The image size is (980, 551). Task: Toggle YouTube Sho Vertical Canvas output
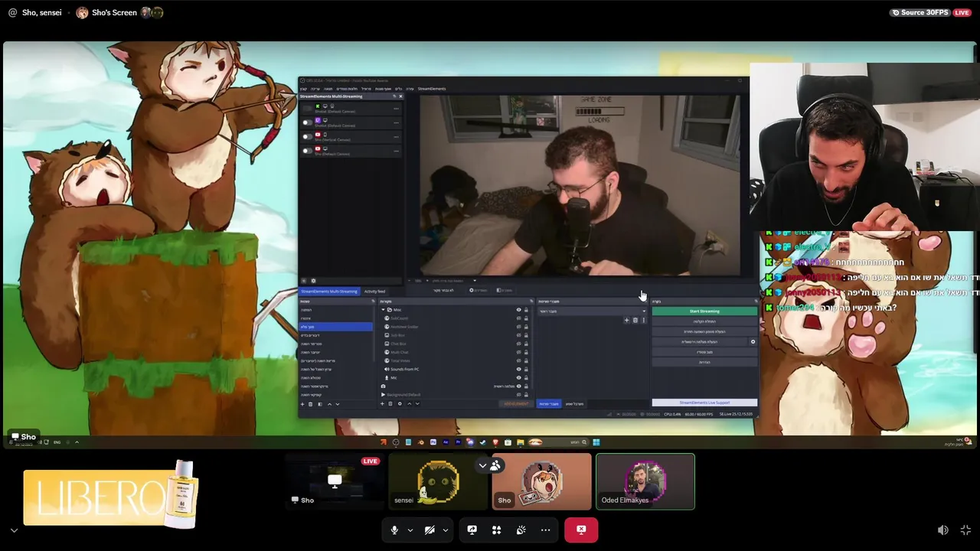[308, 137]
